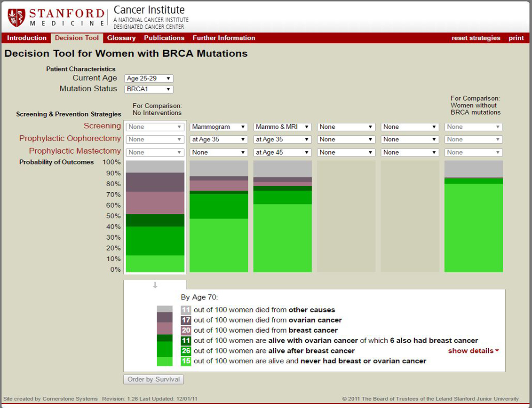Click Screening dropdown in the No Interventions column

[x=155, y=127]
